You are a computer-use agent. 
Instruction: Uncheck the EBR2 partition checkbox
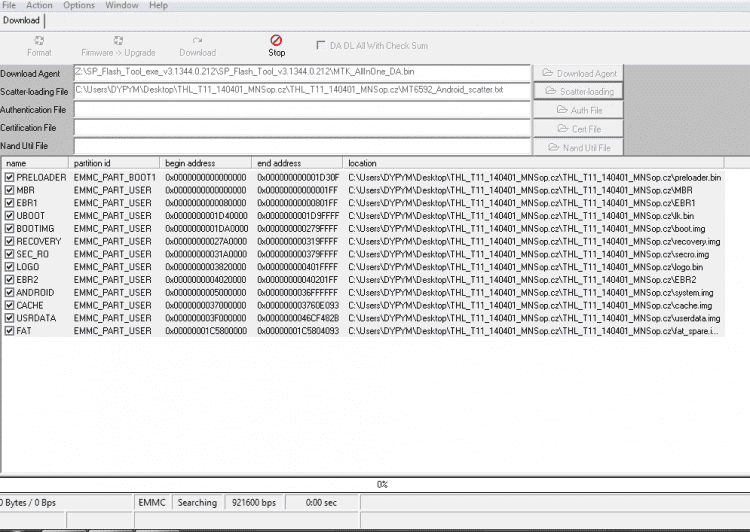[9, 280]
